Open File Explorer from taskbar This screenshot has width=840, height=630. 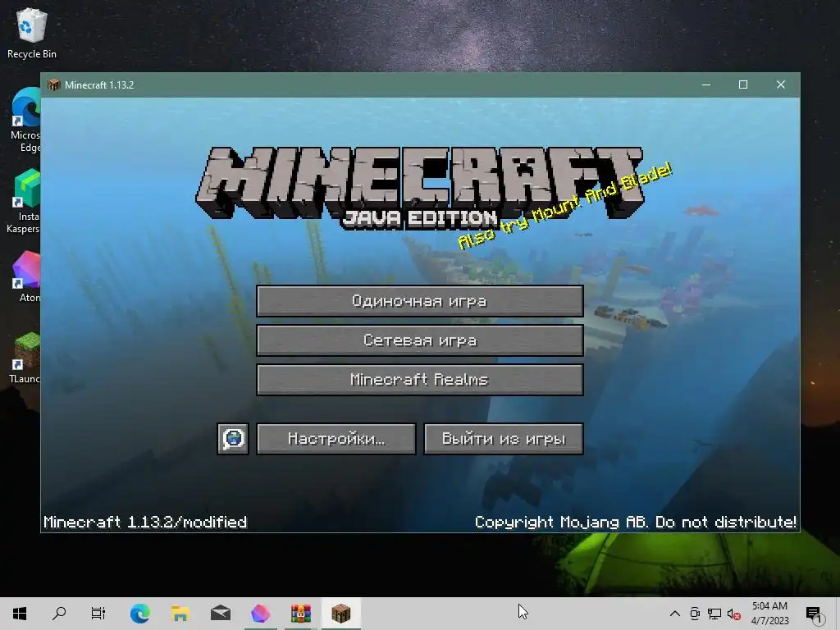point(180,614)
